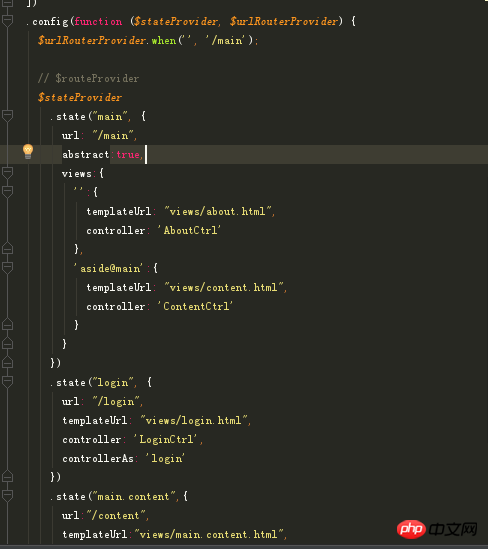Click the php中文网 watermark logo
488x549 pixels.
click(x=437, y=529)
